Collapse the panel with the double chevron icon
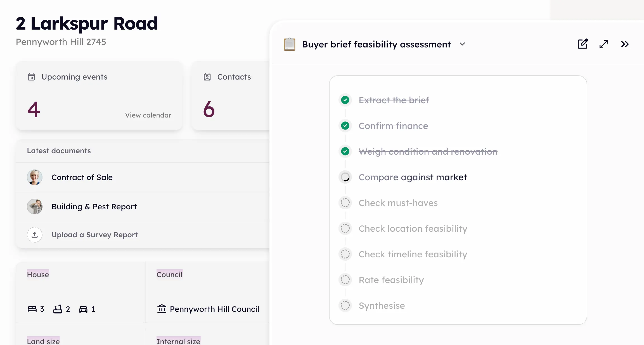Image resolution: width=644 pixels, height=345 pixels. pos(625,44)
